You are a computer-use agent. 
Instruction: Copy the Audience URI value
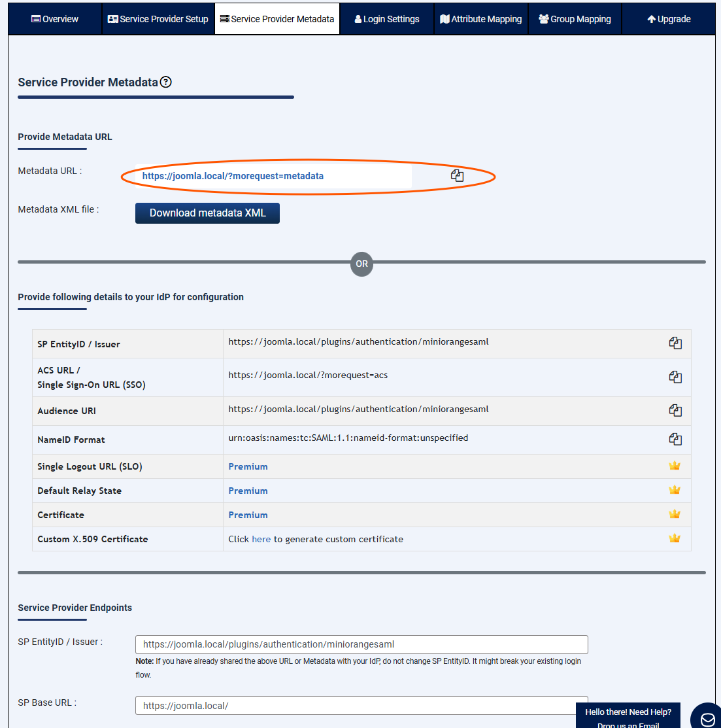675,411
